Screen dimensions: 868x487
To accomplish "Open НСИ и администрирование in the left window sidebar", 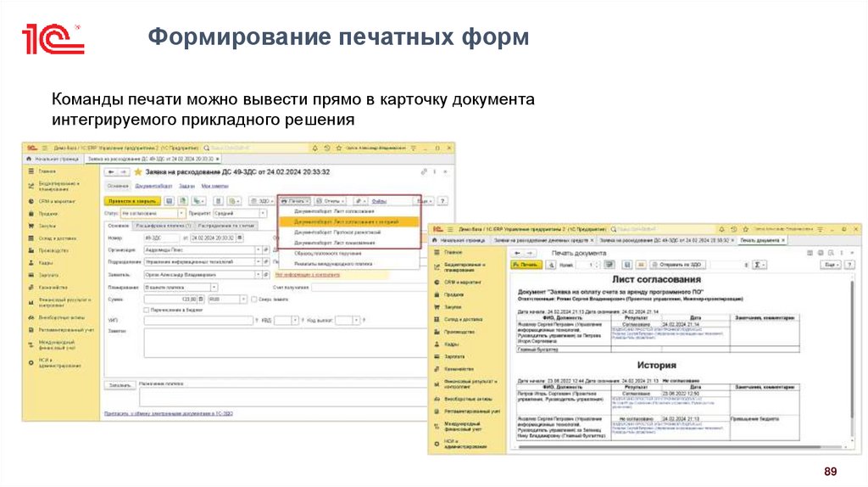I will pos(55,363).
